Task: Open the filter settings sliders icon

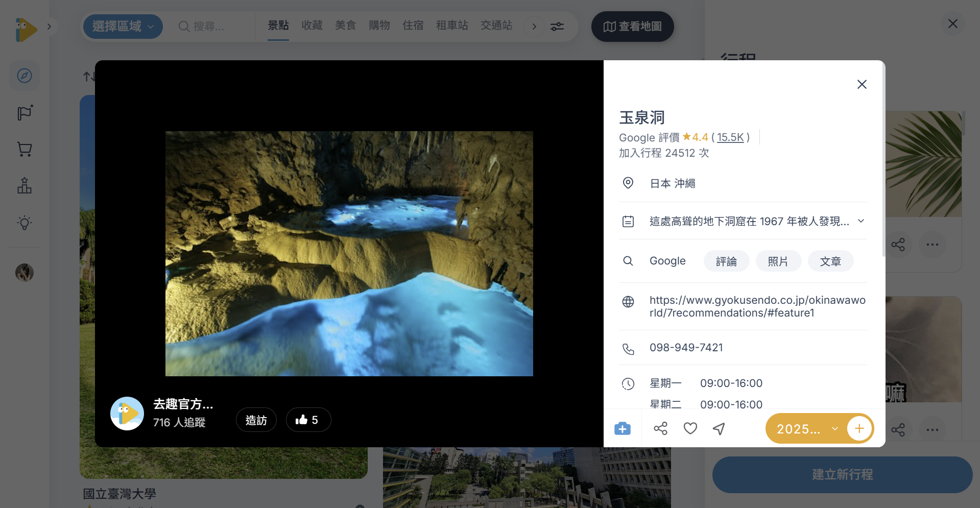Action: click(557, 27)
